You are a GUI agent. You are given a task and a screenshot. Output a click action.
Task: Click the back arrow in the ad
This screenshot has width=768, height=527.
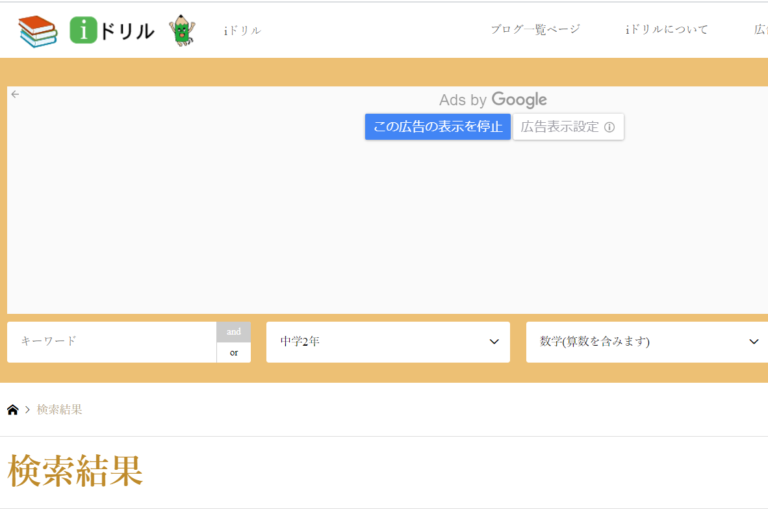[15, 94]
